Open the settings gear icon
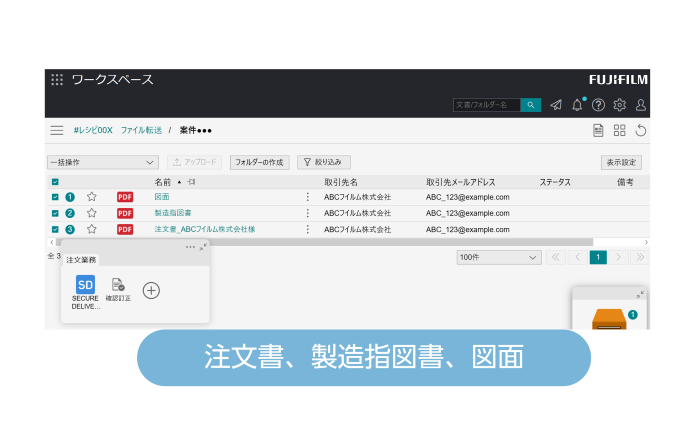This screenshot has width=686, height=431. pos(620,105)
